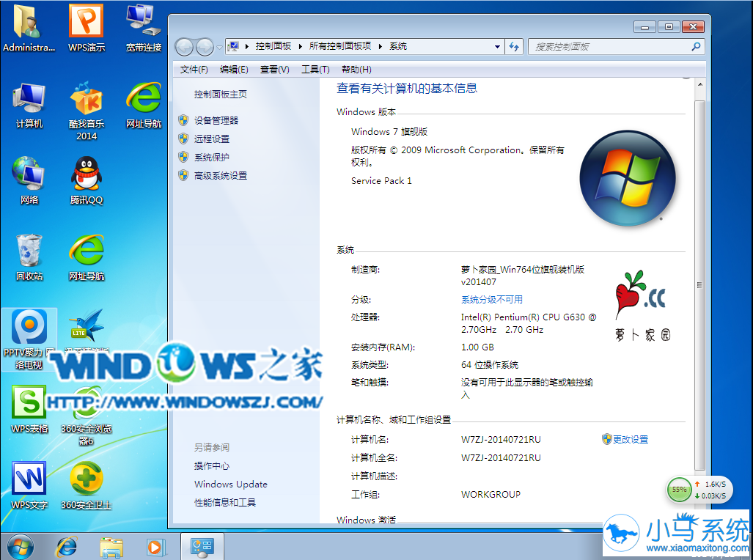Open 操作中心 link
Viewport: 753px width, 560px height.
point(212,466)
